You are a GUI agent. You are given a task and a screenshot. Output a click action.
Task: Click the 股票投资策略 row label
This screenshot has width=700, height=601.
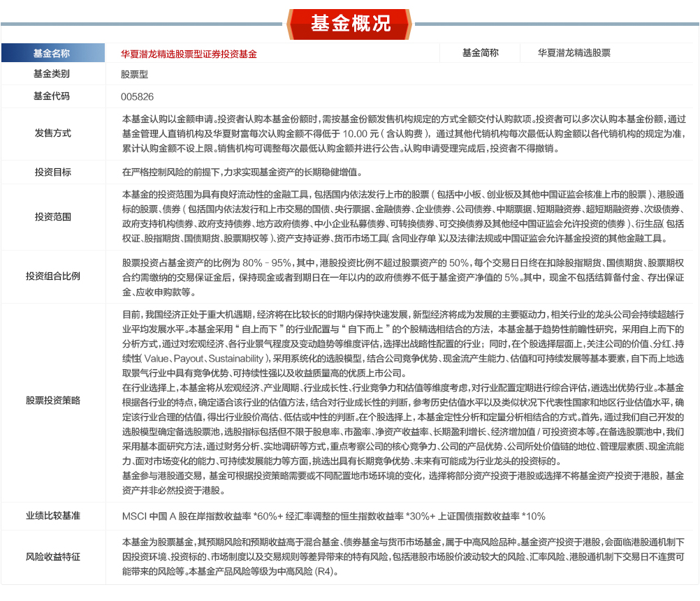coord(52,401)
